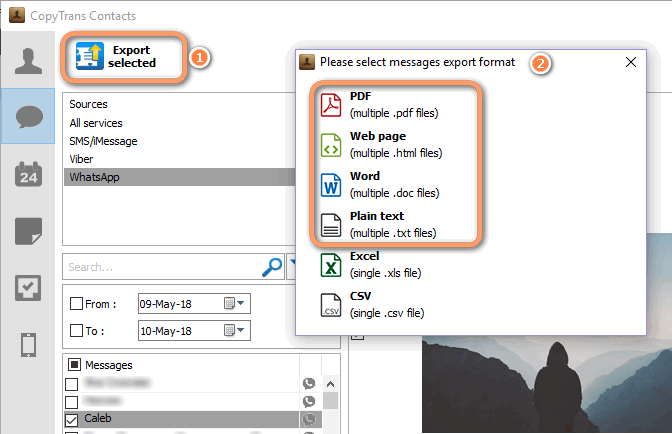Image resolution: width=672 pixels, height=434 pixels.
Task: Check the first blurred conversation checkbox
Action: [x=72, y=384]
